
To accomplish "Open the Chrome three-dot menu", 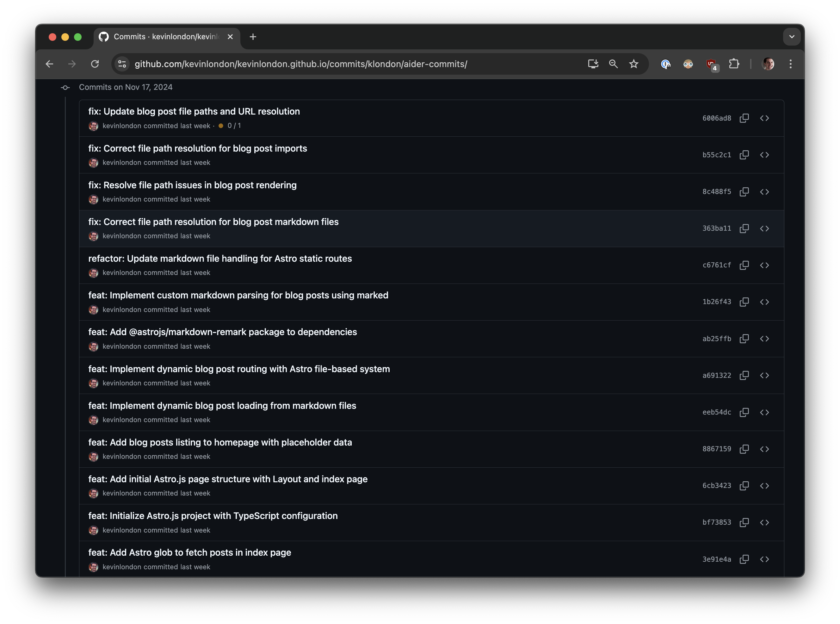I will [791, 64].
